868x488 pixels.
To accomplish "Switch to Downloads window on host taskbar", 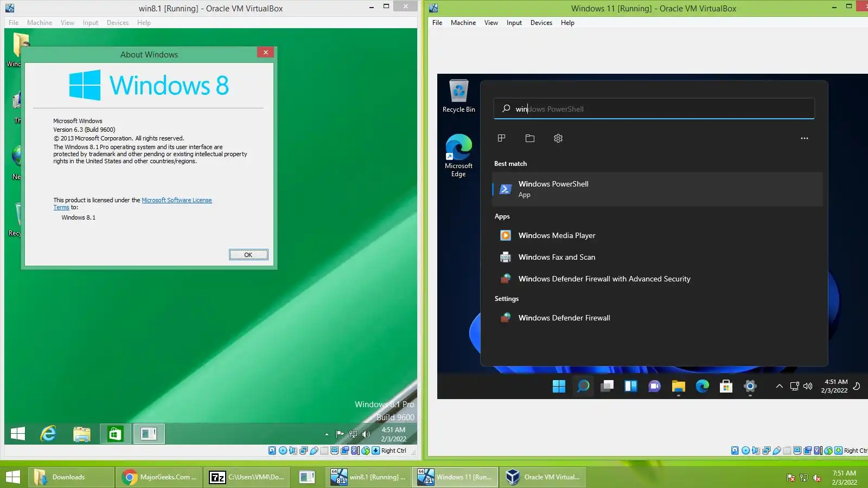I will 72,477.
